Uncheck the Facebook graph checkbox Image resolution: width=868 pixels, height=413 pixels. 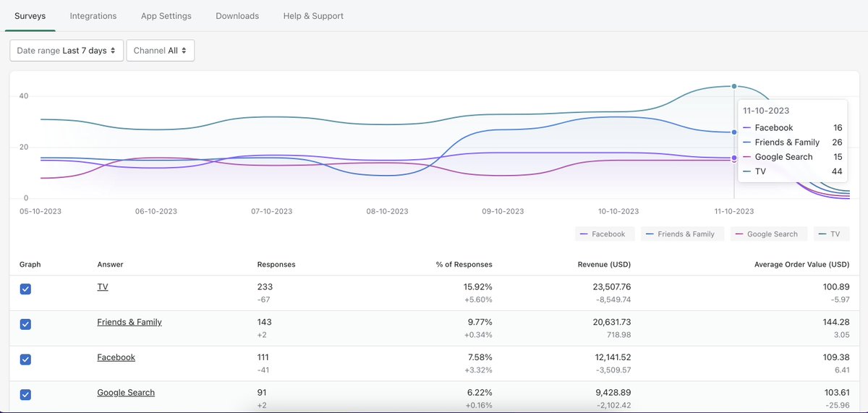click(x=25, y=359)
